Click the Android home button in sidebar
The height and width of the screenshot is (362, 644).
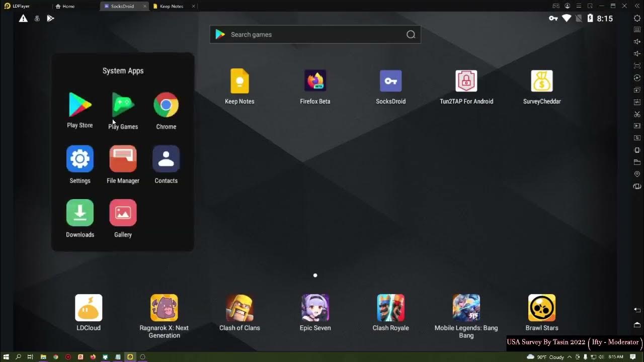point(637,324)
